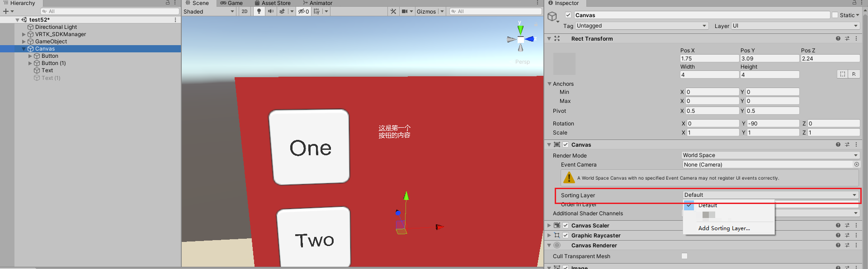Open Rect Transform context menu dots
Viewport: 868px width, 269px height.
tap(856, 38)
